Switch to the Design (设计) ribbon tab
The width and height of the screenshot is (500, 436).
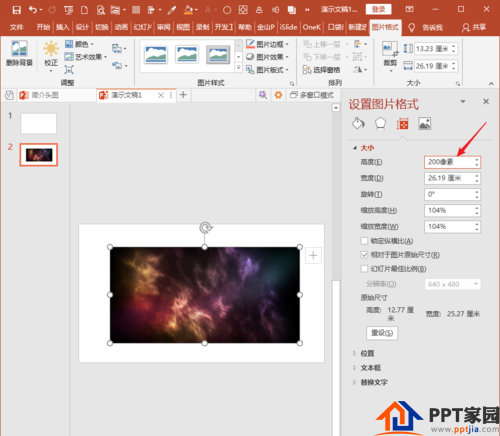[x=82, y=27]
